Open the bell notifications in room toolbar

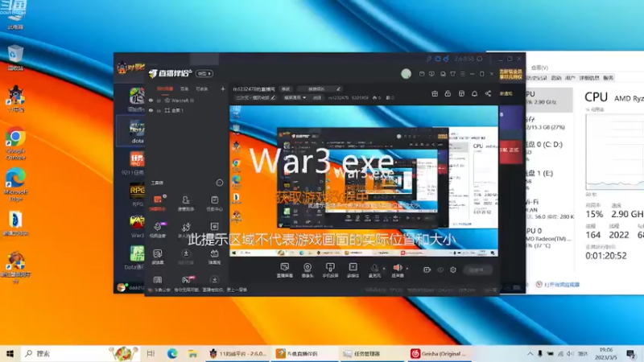(474, 93)
